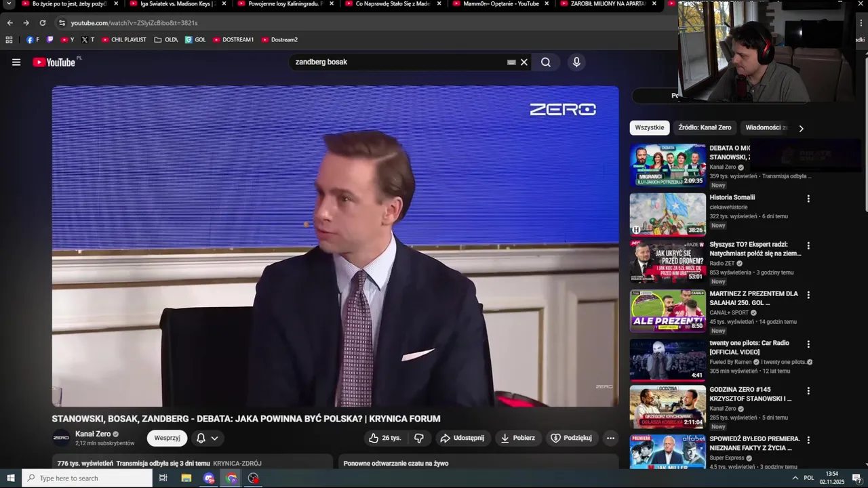Open site information icon in address bar
This screenshot has width=868, height=488.
(62, 23)
